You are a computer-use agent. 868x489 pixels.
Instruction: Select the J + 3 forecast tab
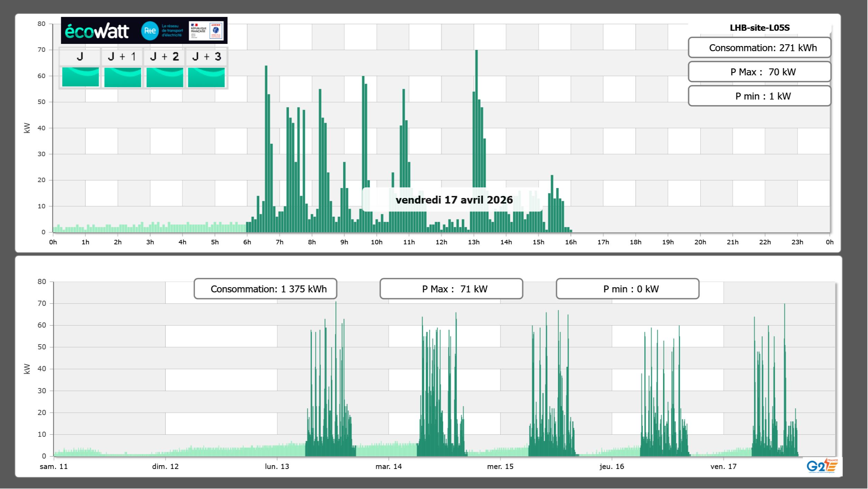point(206,57)
